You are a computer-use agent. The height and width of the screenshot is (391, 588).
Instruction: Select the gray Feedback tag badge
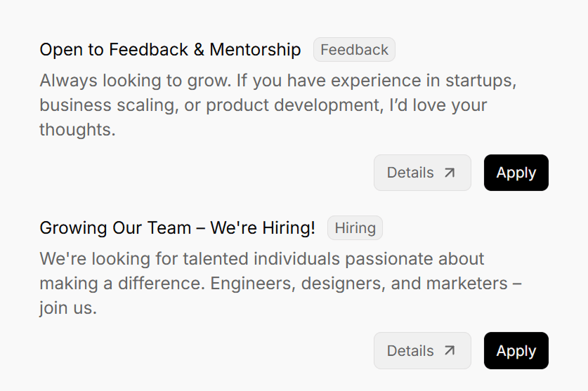354,50
